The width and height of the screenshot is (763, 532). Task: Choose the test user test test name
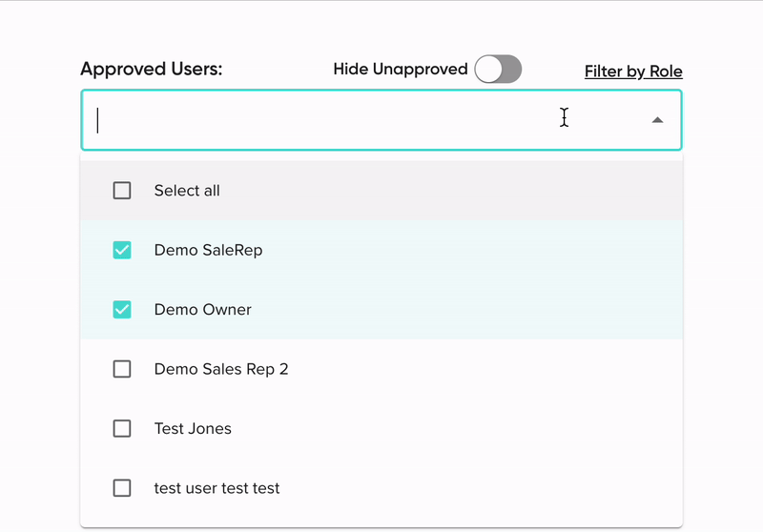point(217,488)
